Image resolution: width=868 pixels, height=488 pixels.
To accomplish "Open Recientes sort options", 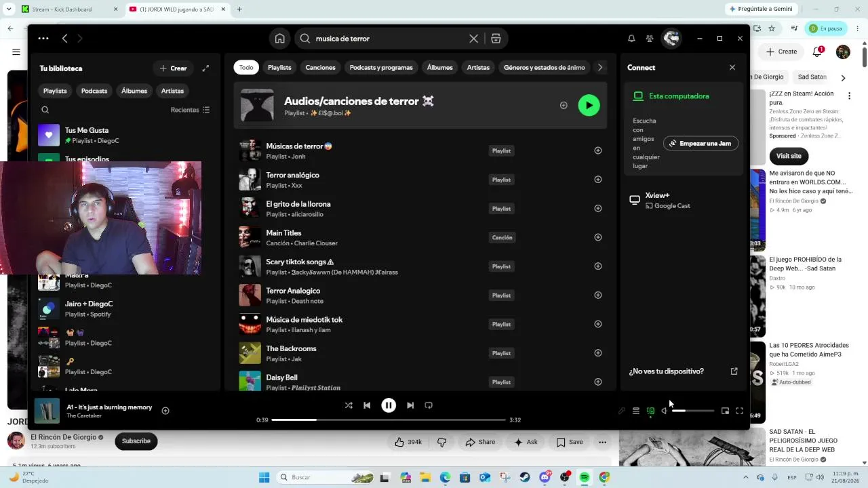I will (191, 110).
